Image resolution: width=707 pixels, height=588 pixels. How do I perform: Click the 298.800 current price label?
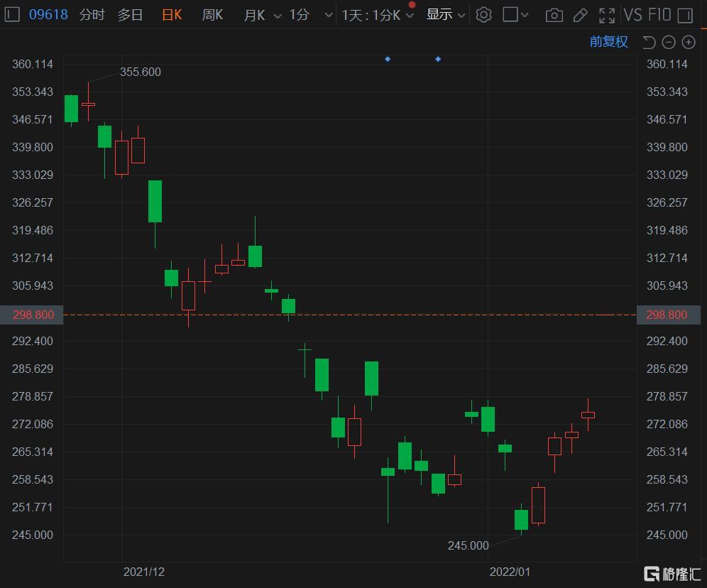(32, 315)
